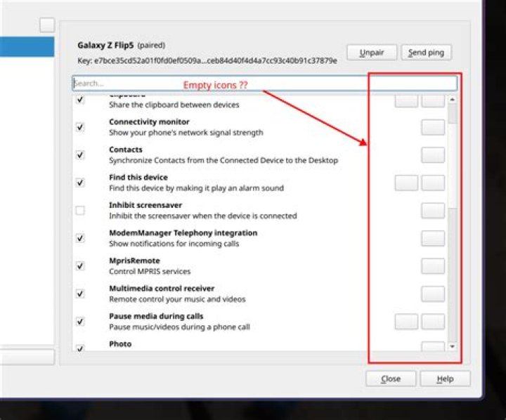Click the left blank icon button for Find this device

click(x=407, y=183)
